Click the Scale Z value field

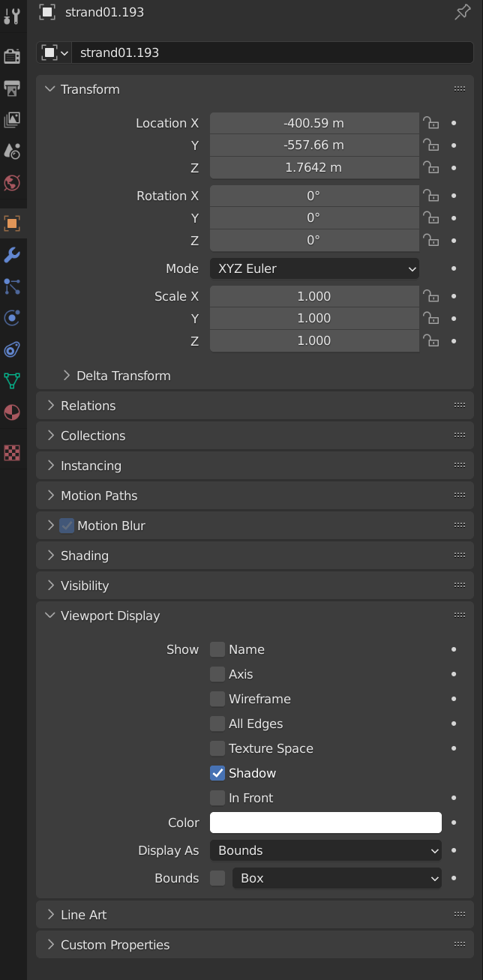coord(314,340)
